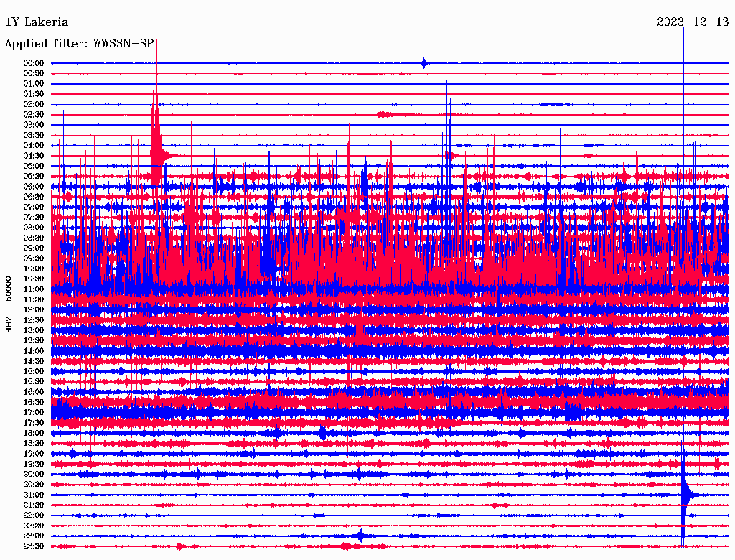Viewport: 735px width, 560px height.
Task: Click the date label "2023-12-13"
Action: 693,22
